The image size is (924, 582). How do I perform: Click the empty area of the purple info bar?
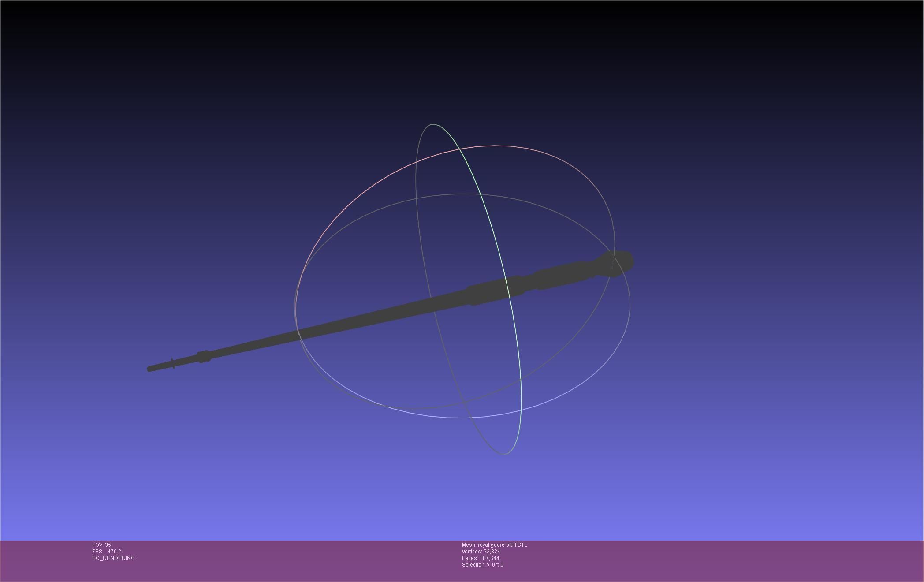705,560
